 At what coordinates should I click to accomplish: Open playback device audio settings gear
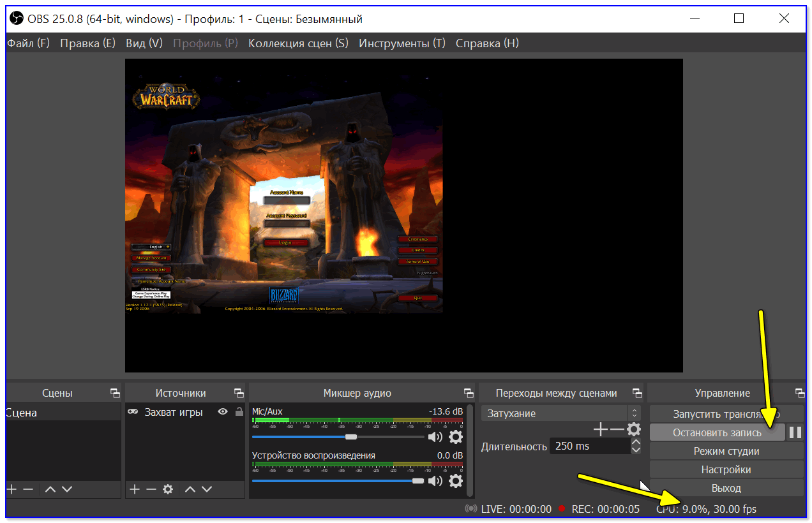pyautogui.click(x=455, y=480)
